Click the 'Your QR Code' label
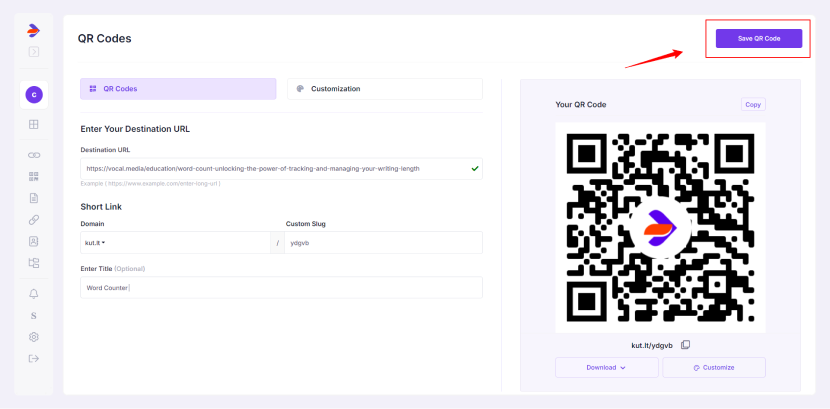 (x=581, y=105)
